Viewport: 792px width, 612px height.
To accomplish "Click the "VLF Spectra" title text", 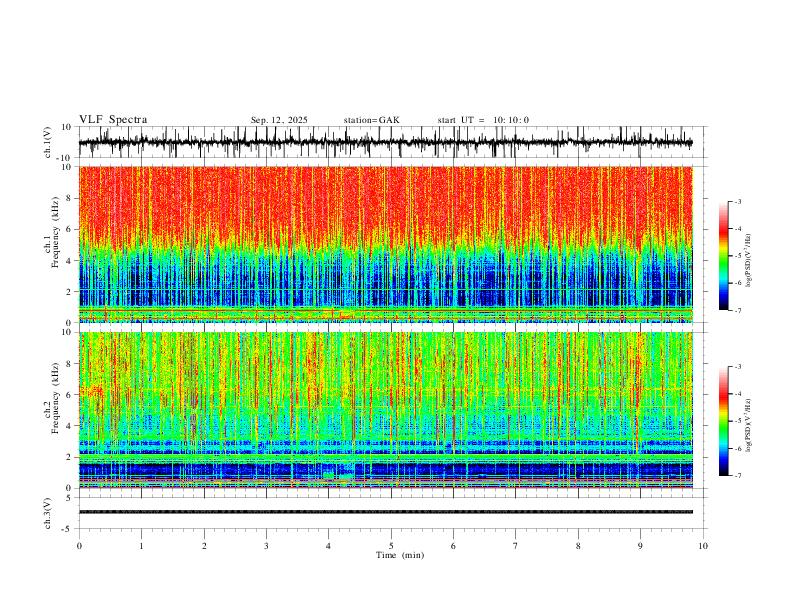I will tap(113, 120).
